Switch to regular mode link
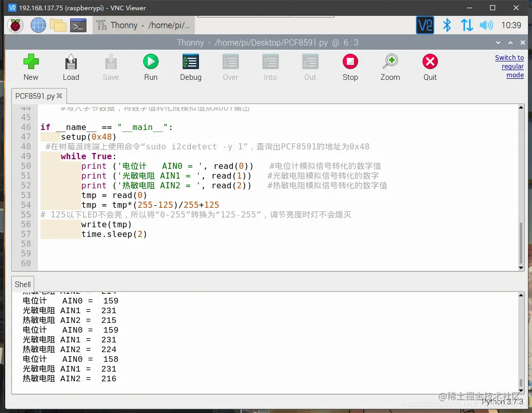Image resolution: width=532 pixels, height=413 pixels. pyautogui.click(x=509, y=66)
